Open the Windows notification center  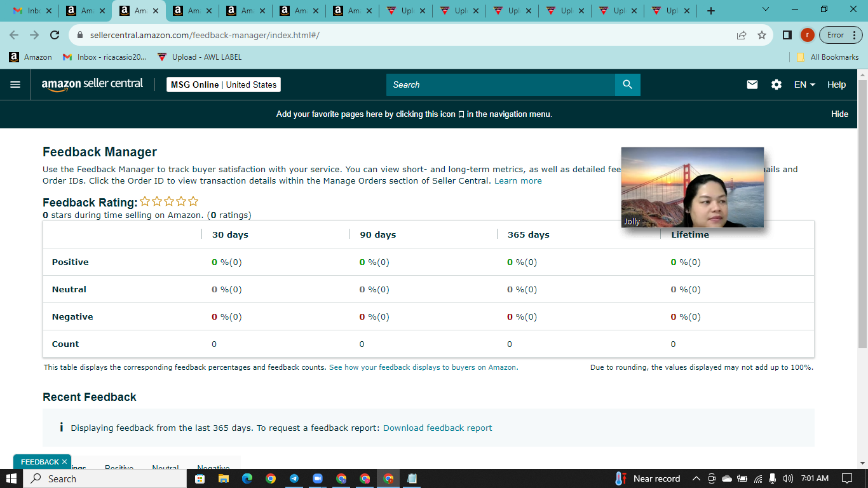click(x=846, y=478)
